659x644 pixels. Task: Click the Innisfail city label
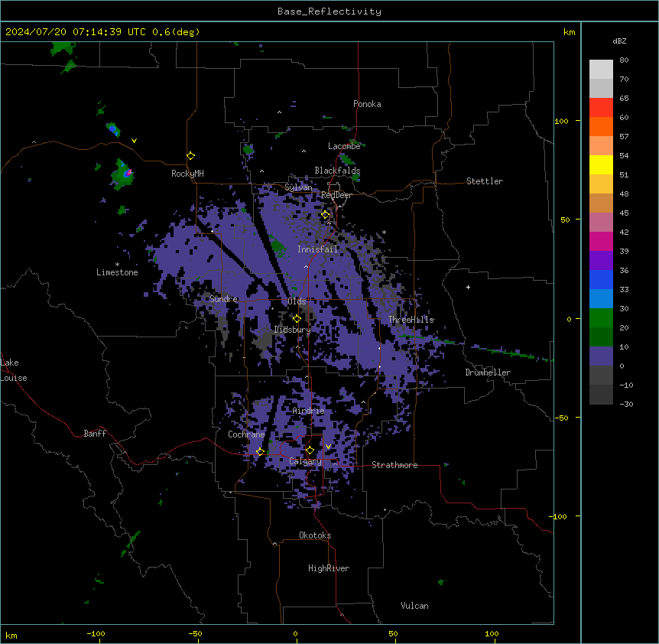tap(318, 249)
